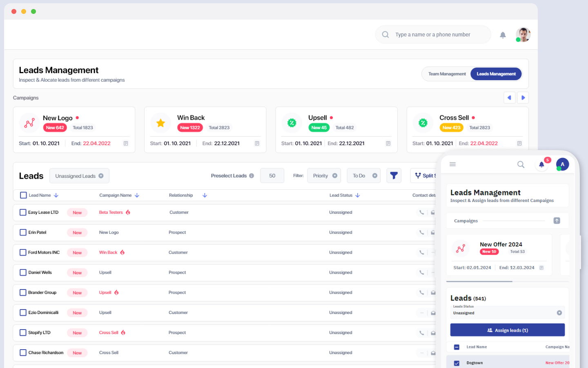Open Win Back campaign details document icon
The height and width of the screenshot is (368, 588).
(x=257, y=144)
